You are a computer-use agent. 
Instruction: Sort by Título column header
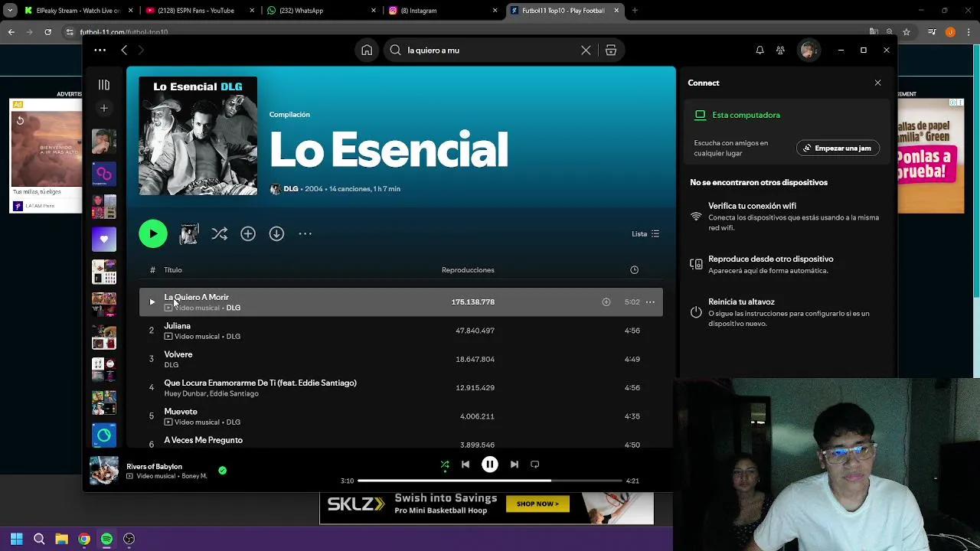(x=173, y=270)
